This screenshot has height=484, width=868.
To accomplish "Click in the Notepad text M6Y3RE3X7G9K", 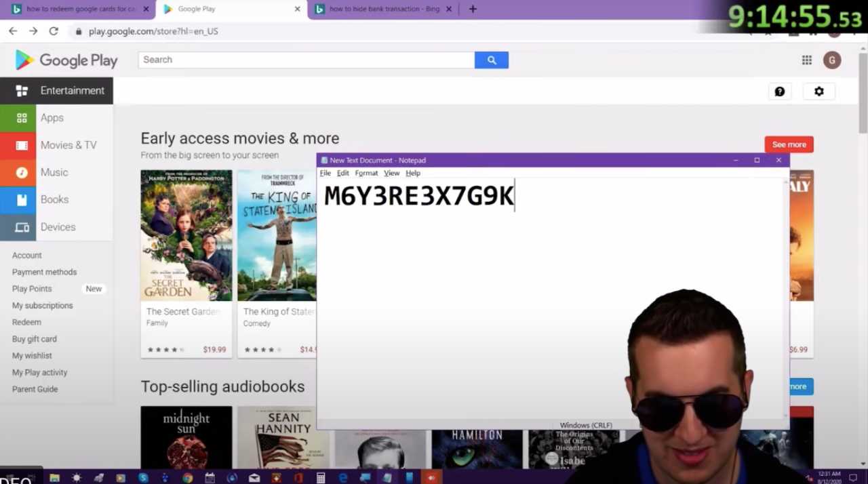I will point(419,196).
